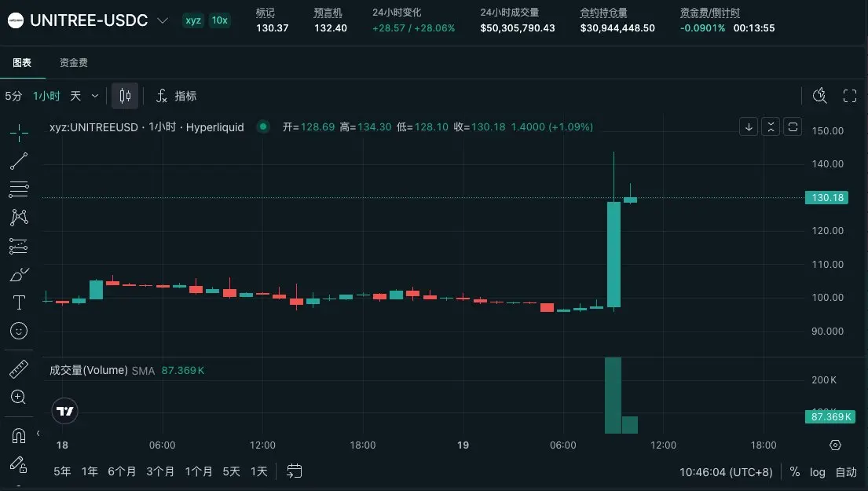The image size is (868, 491).
Task: Toggle auto scale (自动) mode
Action: [x=845, y=472]
